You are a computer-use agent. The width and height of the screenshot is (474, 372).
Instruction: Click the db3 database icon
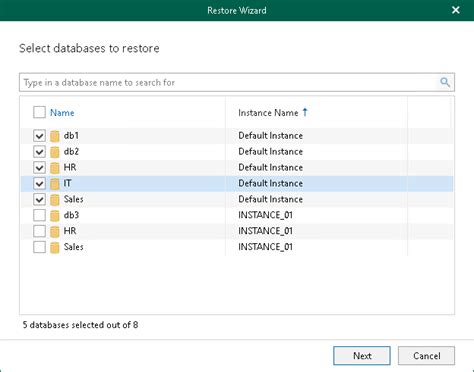[x=55, y=216]
